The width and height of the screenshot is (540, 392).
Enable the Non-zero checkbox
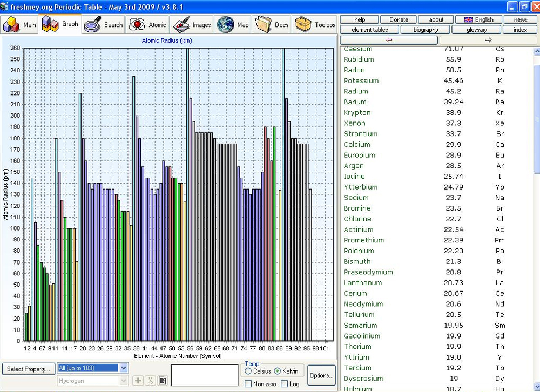pos(248,384)
